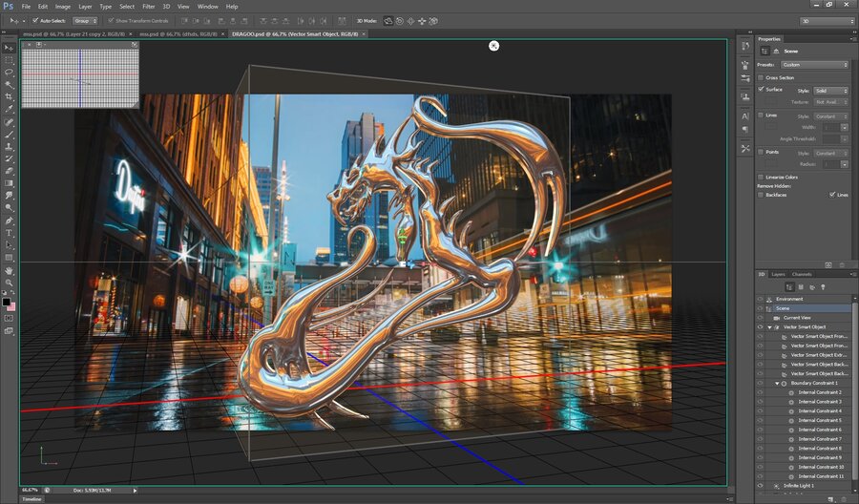Open the Presets Custom dropdown
Viewport: 859px width, 504px height.
click(814, 65)
